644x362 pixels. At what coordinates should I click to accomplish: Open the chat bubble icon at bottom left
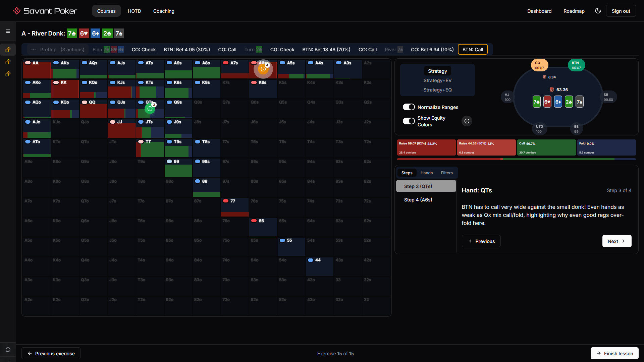coord(8,350)
